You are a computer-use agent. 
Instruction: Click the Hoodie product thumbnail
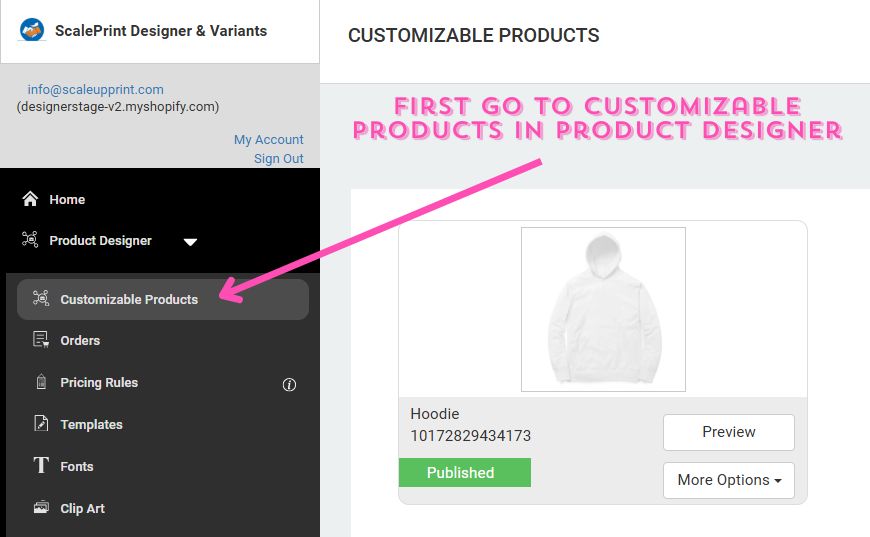tap(603, 309)
